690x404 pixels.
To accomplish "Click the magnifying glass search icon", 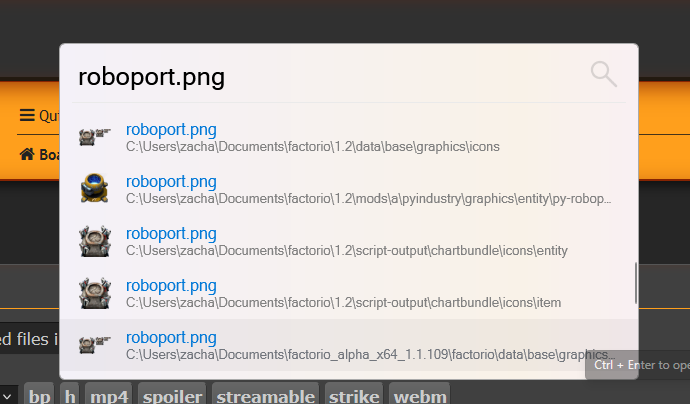I will (603, 74).
